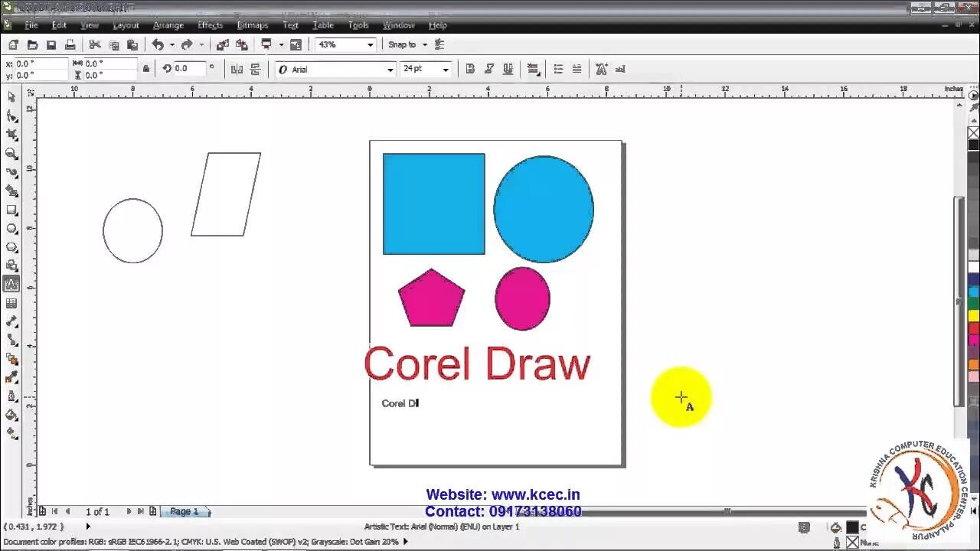Open the Character formatting docker icon
980x551 pixels.
click(x=602, y=69)
